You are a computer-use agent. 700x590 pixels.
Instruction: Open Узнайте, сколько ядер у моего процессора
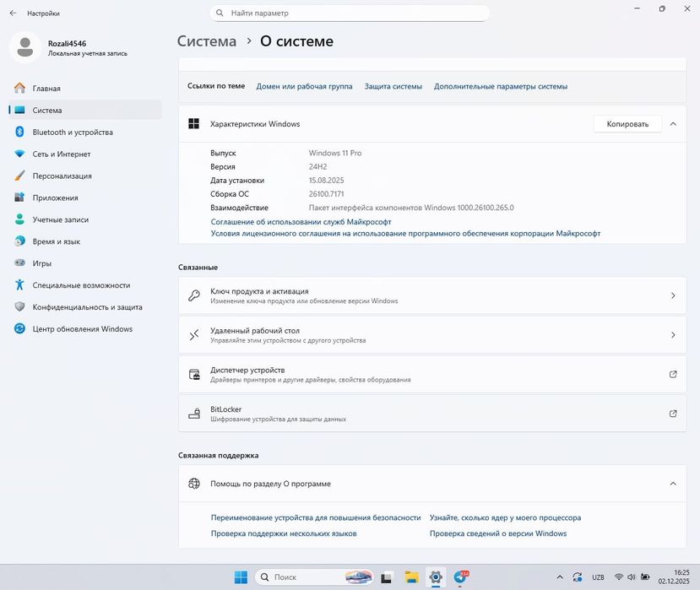tap(505, 517)
